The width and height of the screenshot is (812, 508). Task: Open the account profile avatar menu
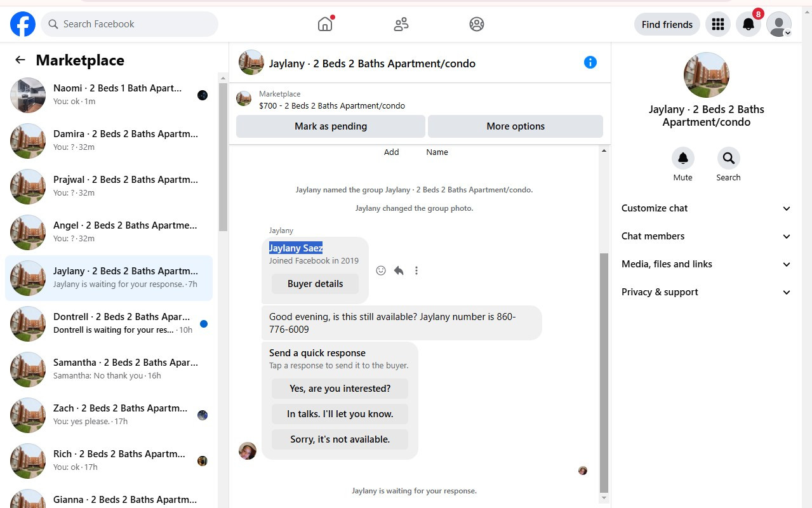[778, 24]
